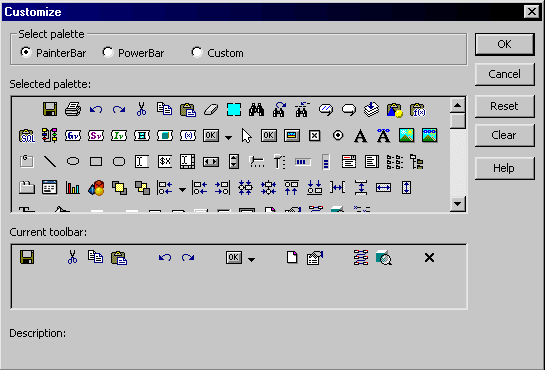Screen dimensions: 545x370
Task: Select the large letter A text icon
Action: [360, 136]
